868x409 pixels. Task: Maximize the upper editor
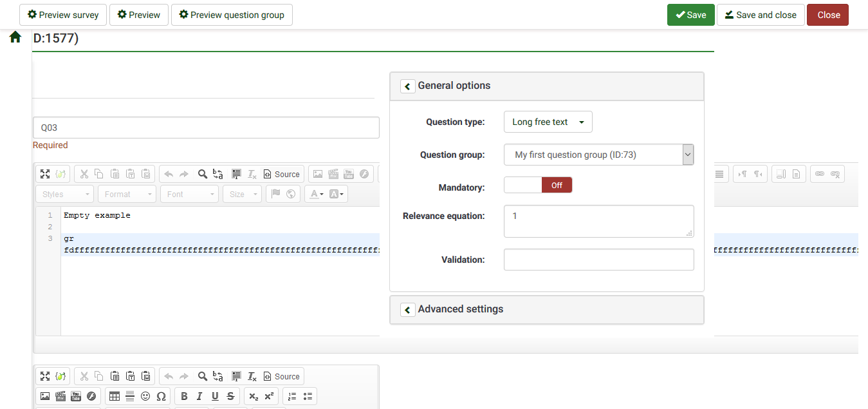(45, 174)
